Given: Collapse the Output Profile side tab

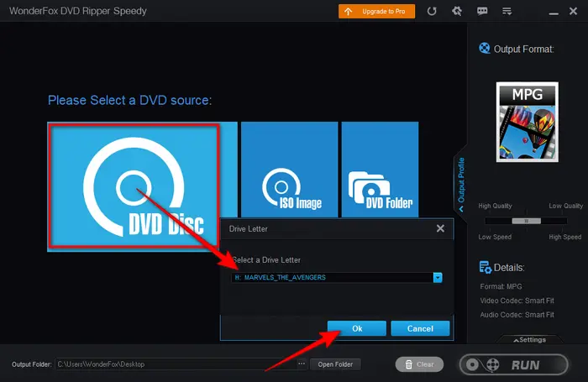Looking at the screenshot, I should coord(461,184).
